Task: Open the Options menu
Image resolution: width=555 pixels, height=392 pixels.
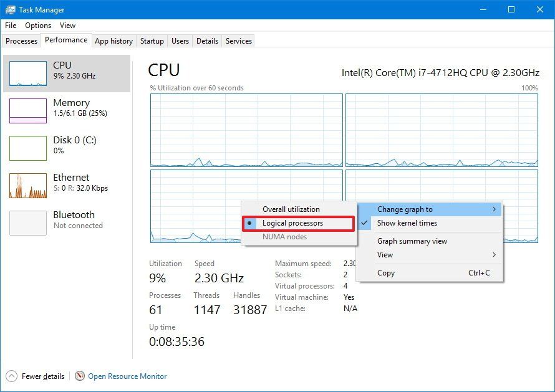Action: (x=37, y=26)
